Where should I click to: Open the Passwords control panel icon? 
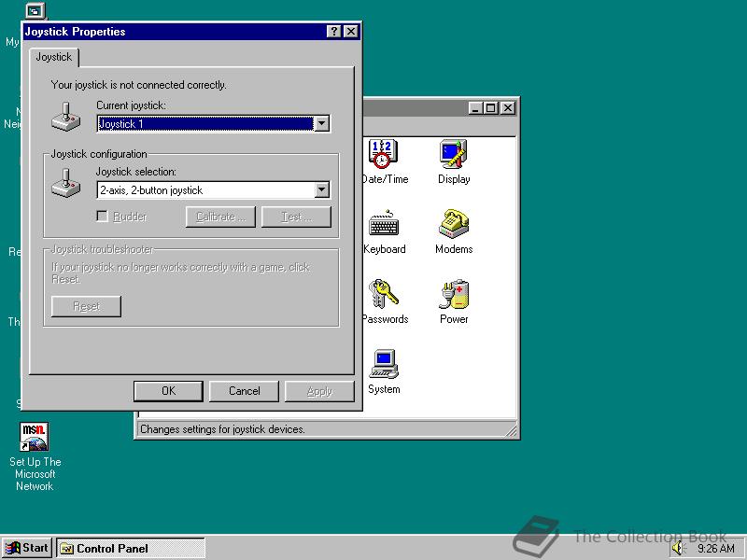pos(385,294)
